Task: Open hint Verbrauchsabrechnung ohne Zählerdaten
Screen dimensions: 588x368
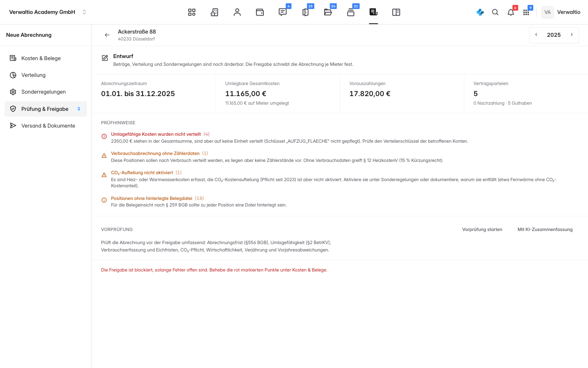Action: tap(155, 153)
